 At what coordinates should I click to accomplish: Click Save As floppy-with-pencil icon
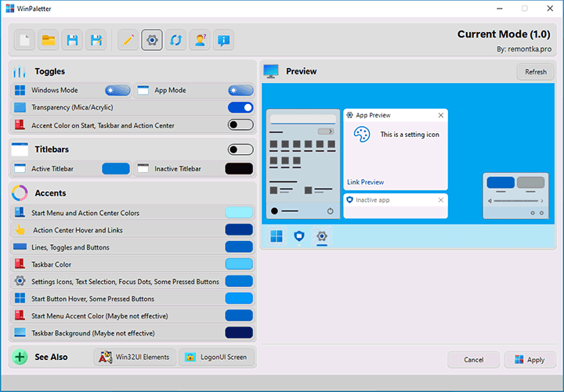(x=96, y=40)
